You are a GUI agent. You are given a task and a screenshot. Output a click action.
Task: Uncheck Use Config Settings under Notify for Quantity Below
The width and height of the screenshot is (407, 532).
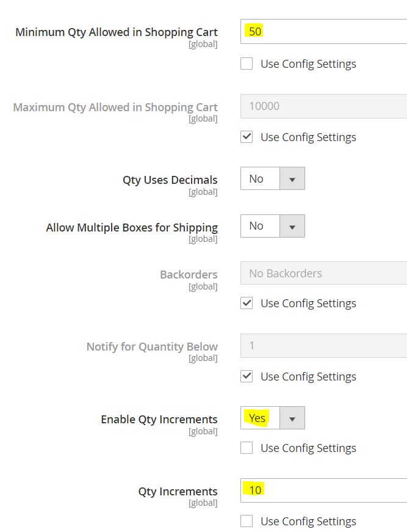[247, 376]
